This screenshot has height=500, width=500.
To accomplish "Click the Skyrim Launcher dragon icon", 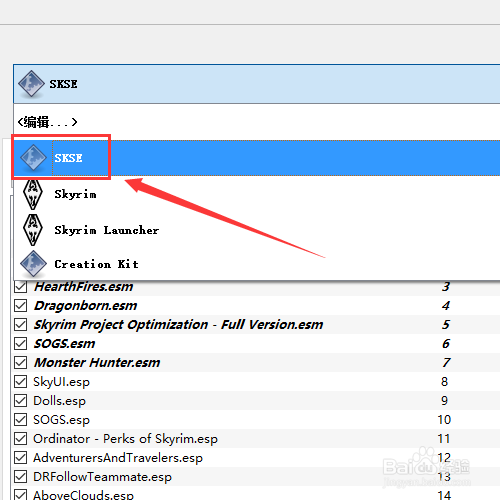I will pyautogui.click(x=33, y=230).
